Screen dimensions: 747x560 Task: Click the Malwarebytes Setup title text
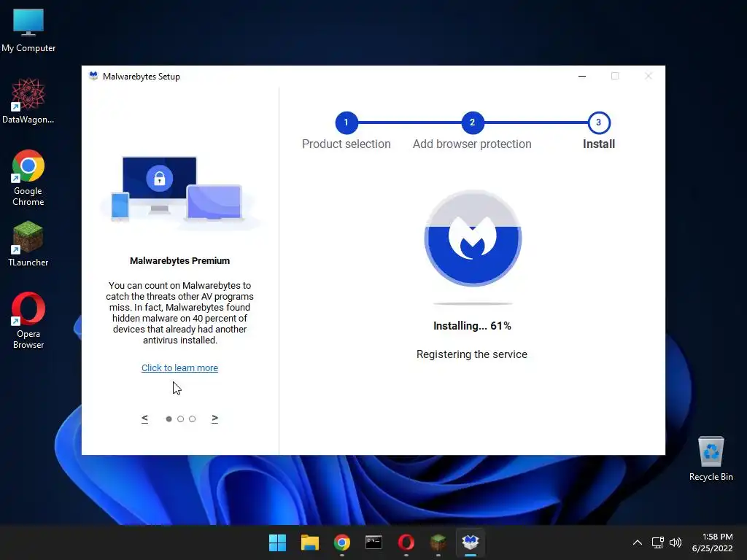[142, 76]
